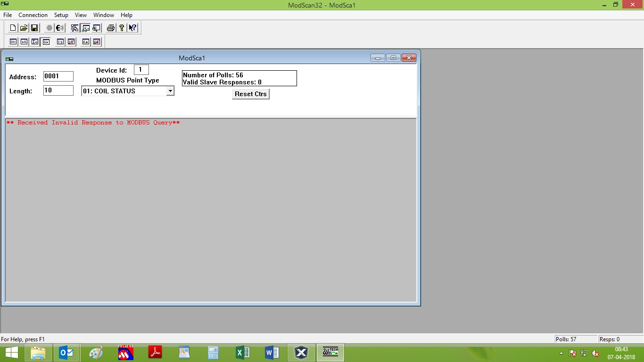Close the ModSca1 child window

click(x=409, y=58)
